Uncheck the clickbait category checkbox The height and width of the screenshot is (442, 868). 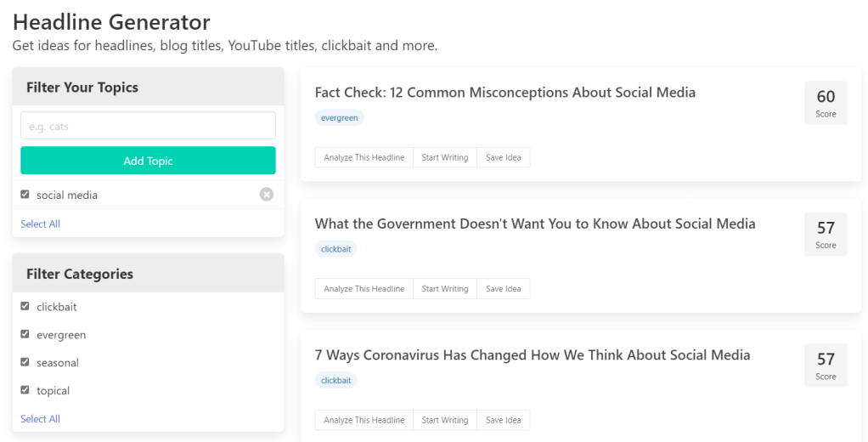25,306
